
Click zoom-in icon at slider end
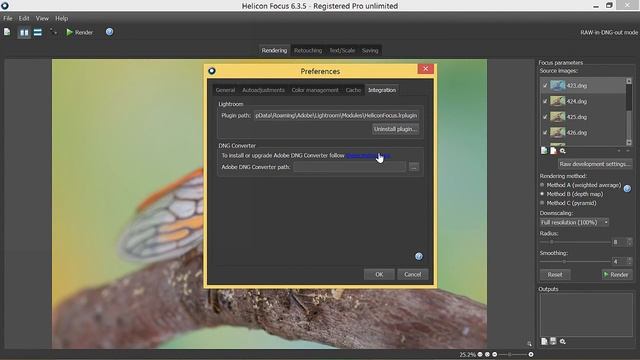pyautogui.click(x=531, y=354)
